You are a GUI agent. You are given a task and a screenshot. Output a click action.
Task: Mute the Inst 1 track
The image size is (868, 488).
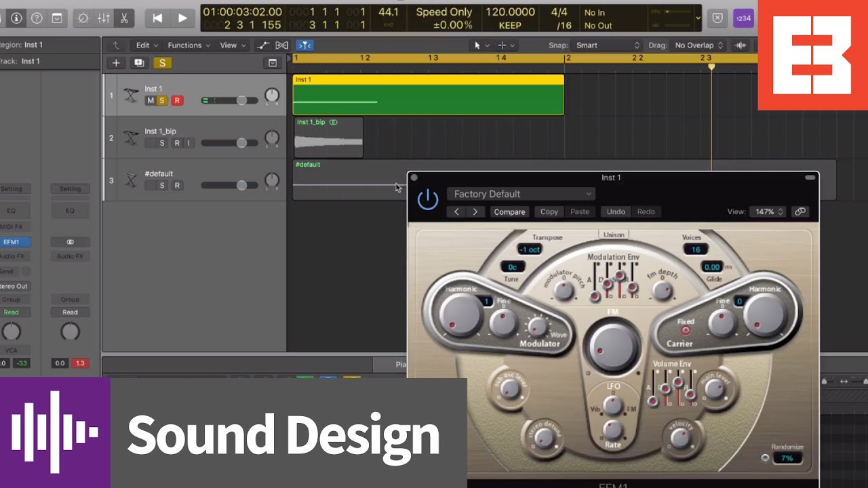coord(151,100)
